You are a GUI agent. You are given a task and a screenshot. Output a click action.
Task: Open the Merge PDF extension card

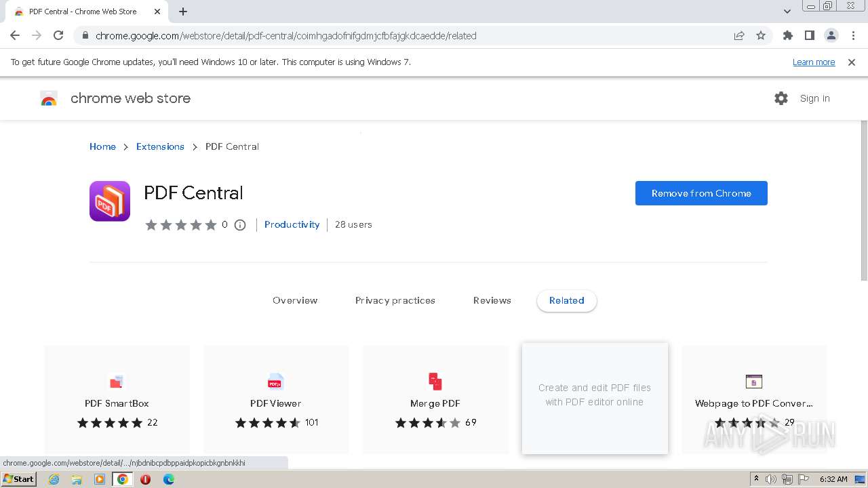click(x=435, y=399)
